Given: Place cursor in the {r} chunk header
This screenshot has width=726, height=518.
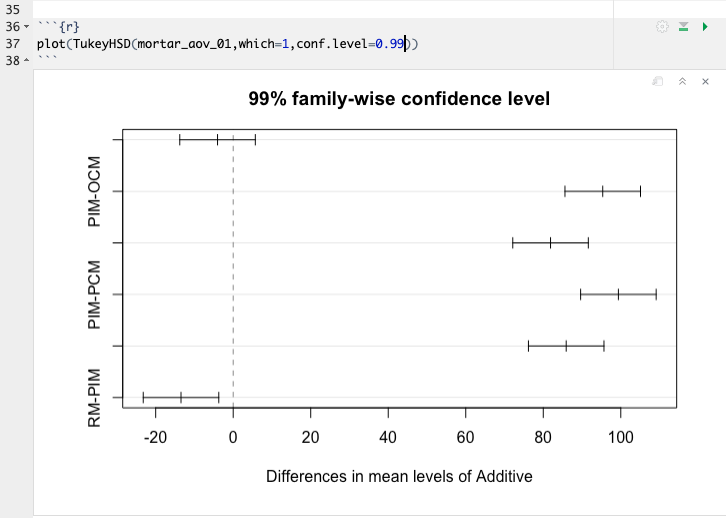Looking at the screenshot, I should pyautogui.click(x=68, y=27).
